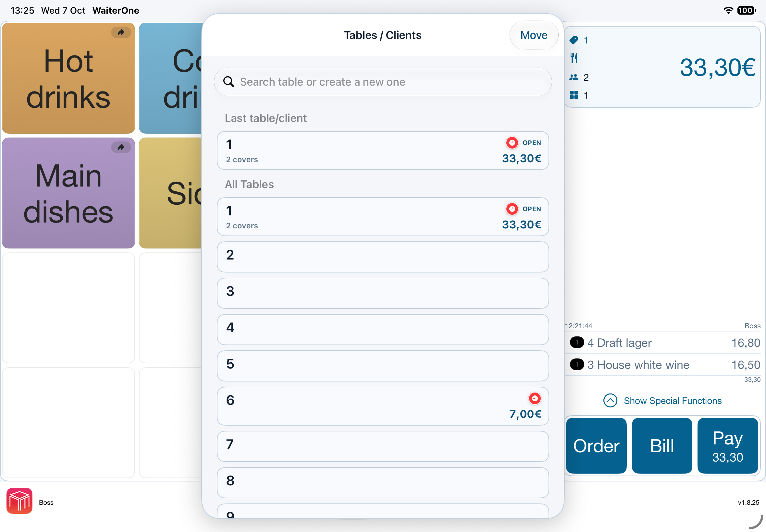Expand Show Special Functions chevron
Viewport: 766px width, 532px height.
[x=610, y=400]
